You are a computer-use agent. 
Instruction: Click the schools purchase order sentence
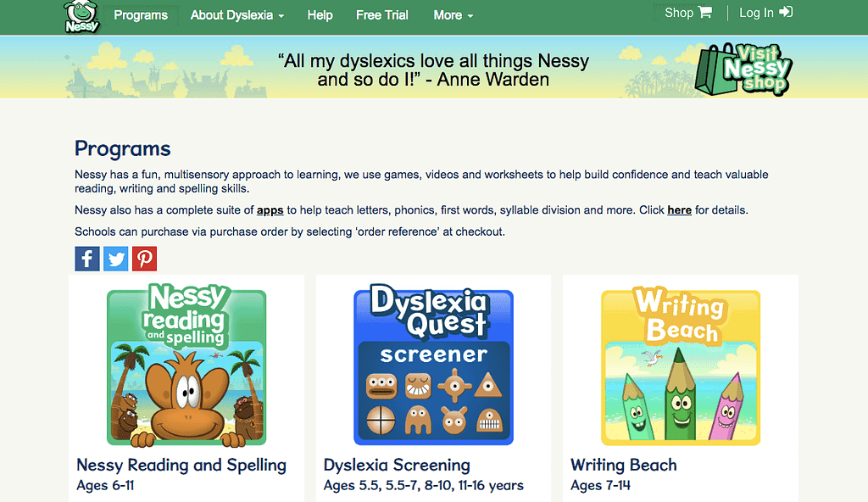[290, 231]
